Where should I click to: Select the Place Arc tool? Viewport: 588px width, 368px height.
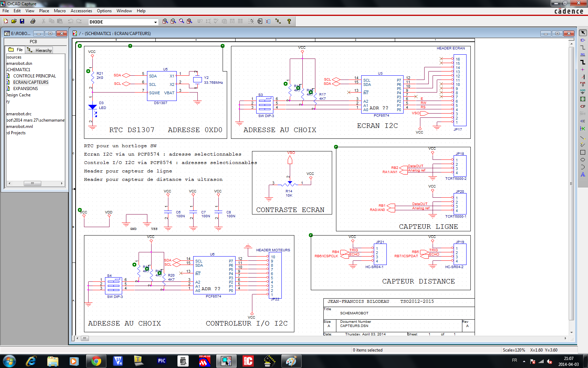pos(583,167)
